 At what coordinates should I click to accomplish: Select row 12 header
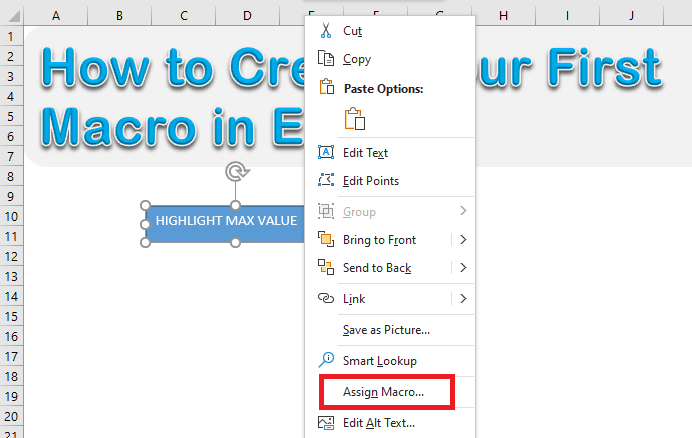click(x=11, y=256)
